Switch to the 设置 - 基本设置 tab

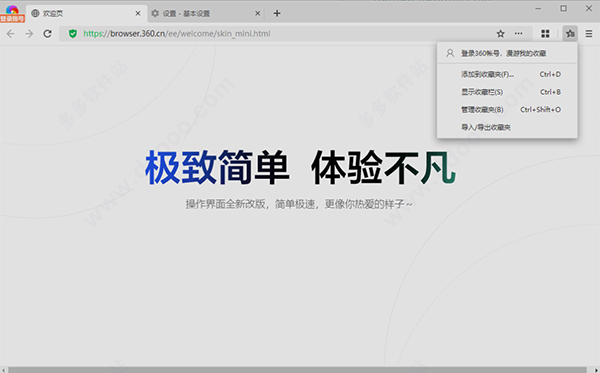206,13
